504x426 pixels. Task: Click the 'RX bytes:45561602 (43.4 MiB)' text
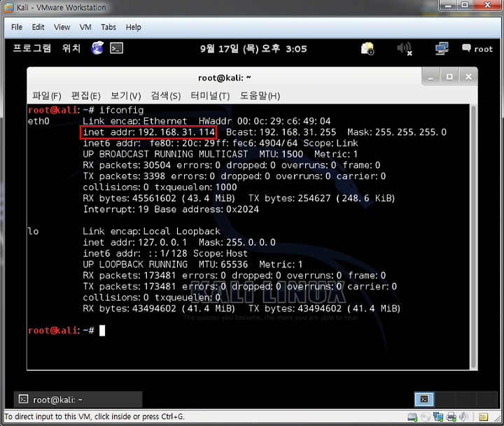[159, 198]
